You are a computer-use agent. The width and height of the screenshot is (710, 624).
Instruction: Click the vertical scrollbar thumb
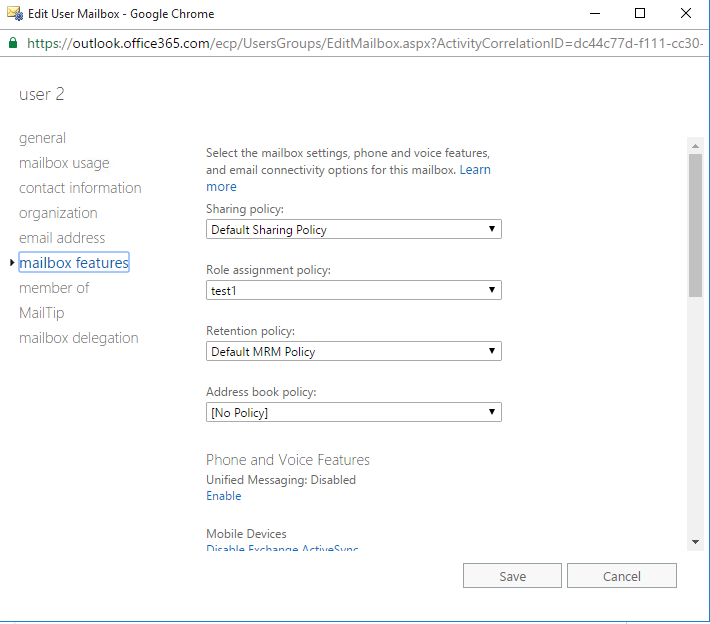pos(695,226)
